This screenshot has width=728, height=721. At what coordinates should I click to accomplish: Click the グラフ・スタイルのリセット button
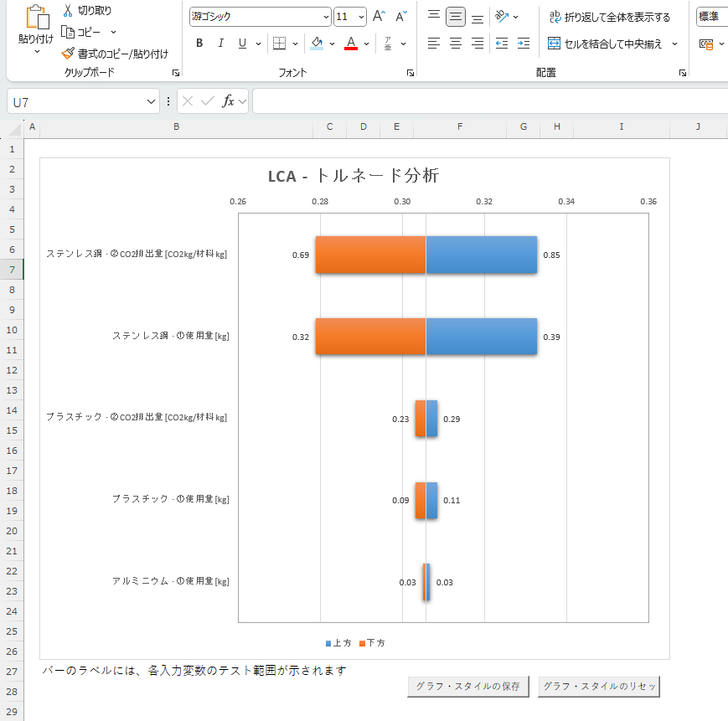pos(599,687)
